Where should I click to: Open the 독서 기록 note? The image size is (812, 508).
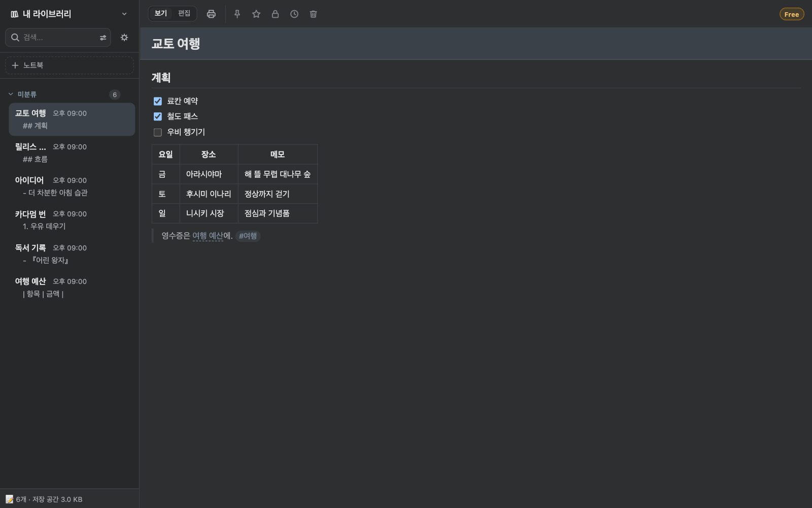(72, 254)
